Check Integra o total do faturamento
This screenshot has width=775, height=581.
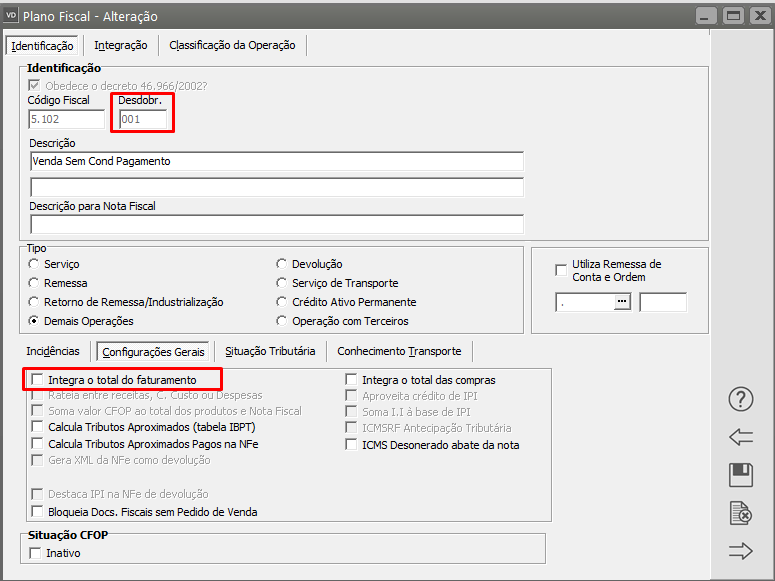[x=37, y=379]
